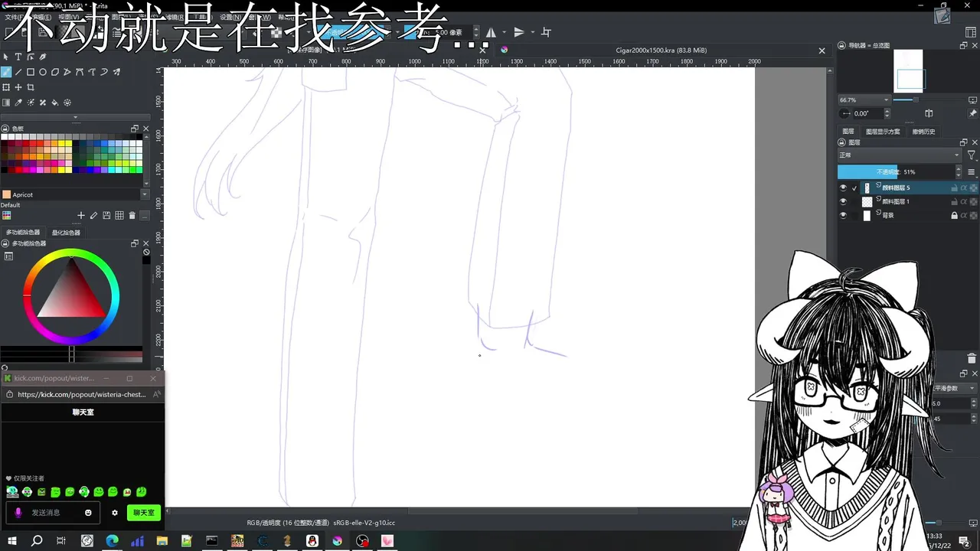Open the Cigar2000x1500.kra document tab
The height and width of the screenshot is (551, 980).
pos(661,51)
